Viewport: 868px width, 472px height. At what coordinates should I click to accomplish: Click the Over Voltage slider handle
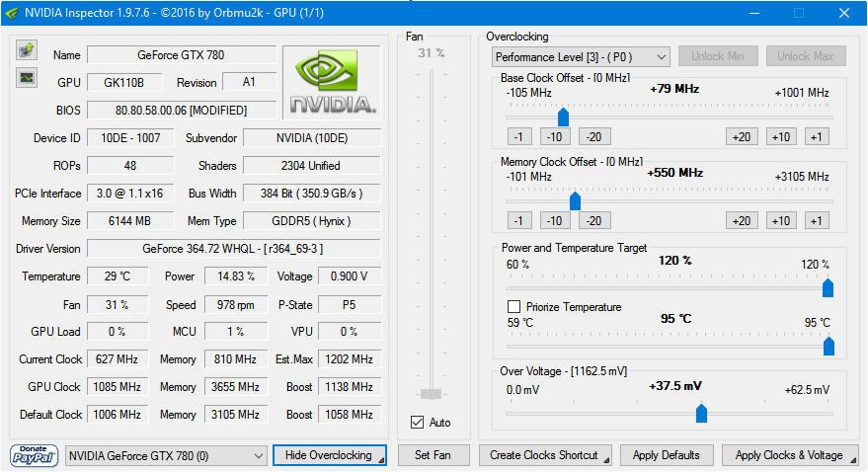click(701, 413)
